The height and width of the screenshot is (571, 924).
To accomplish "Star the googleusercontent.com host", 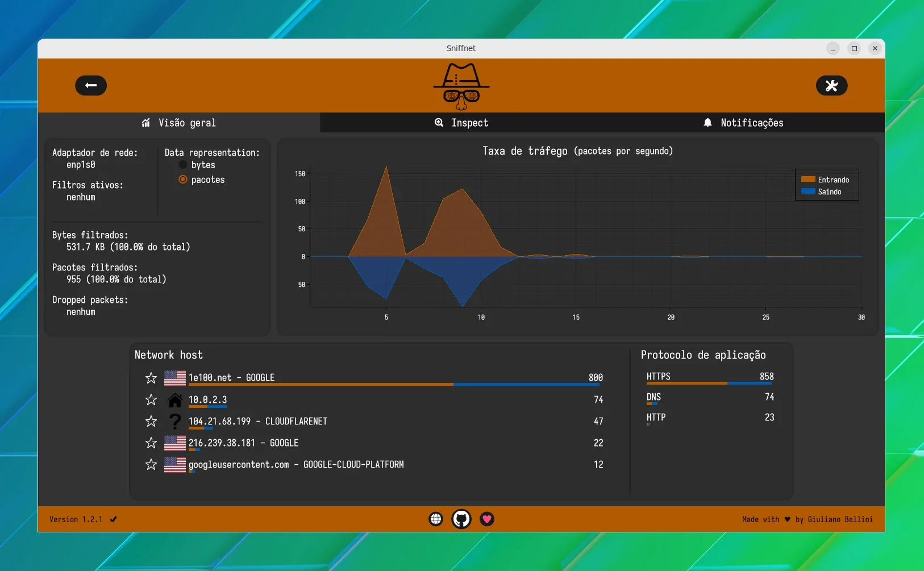I will pyautogui.click(x=151, y=465).
